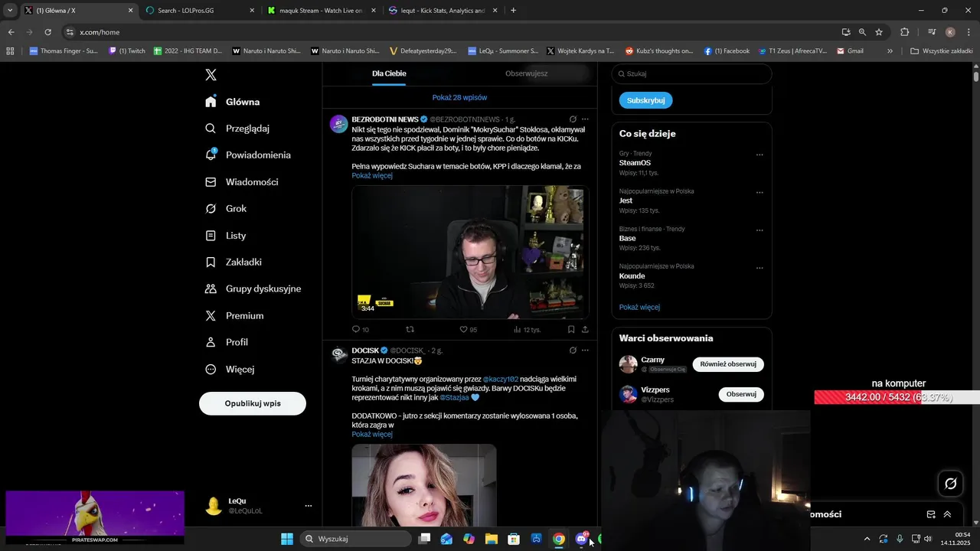Open Główna home in the sidebar

234,102
